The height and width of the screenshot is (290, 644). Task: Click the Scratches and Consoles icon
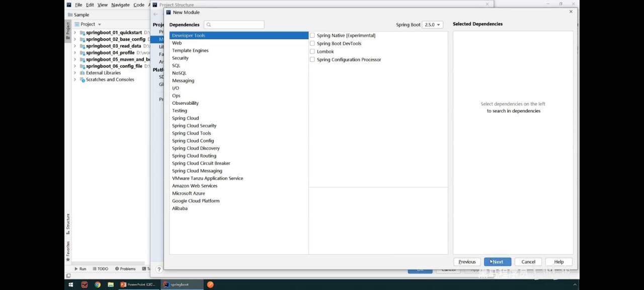(82, 80)
